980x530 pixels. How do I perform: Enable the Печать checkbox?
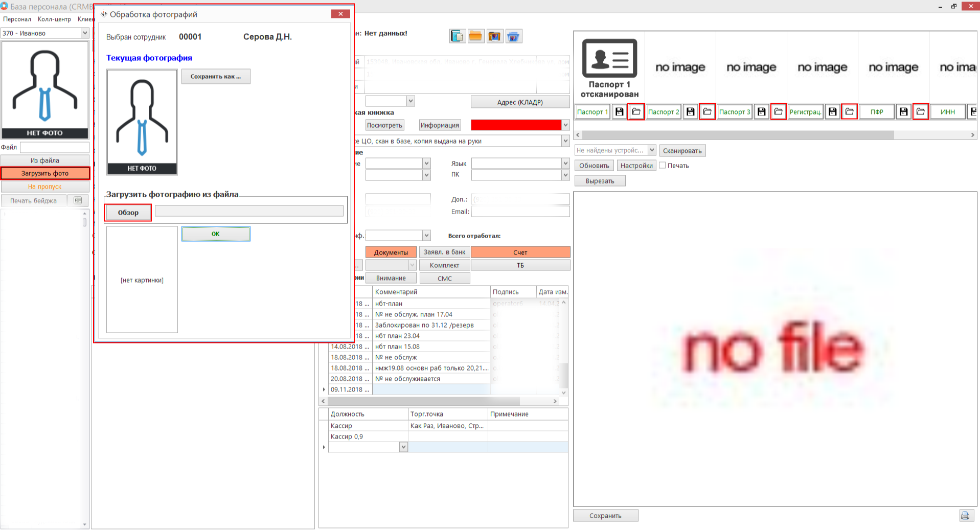(663, 165)
